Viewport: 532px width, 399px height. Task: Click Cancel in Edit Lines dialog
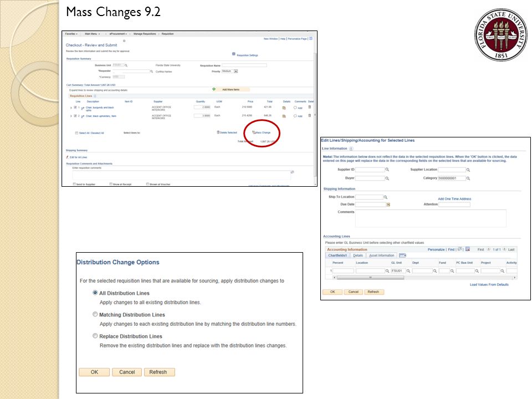354,292
